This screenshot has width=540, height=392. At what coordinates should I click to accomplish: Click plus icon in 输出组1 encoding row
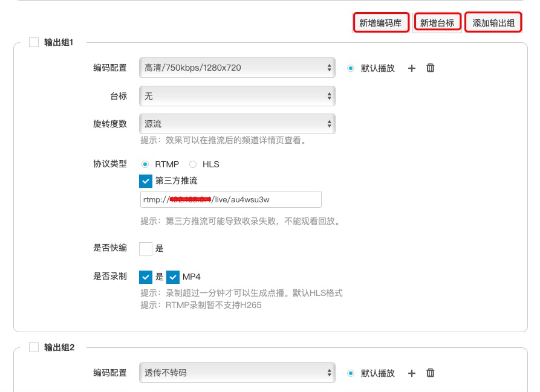point(412,68)
